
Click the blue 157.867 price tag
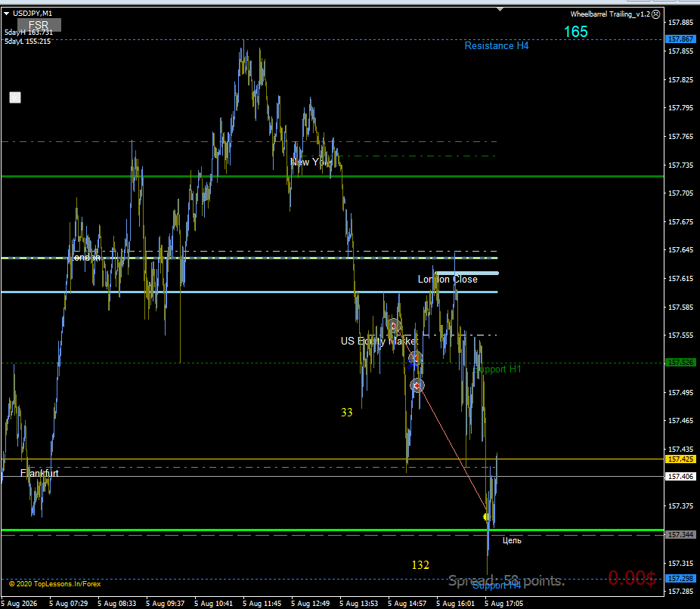pyautogui.click(x=680, y=39)
